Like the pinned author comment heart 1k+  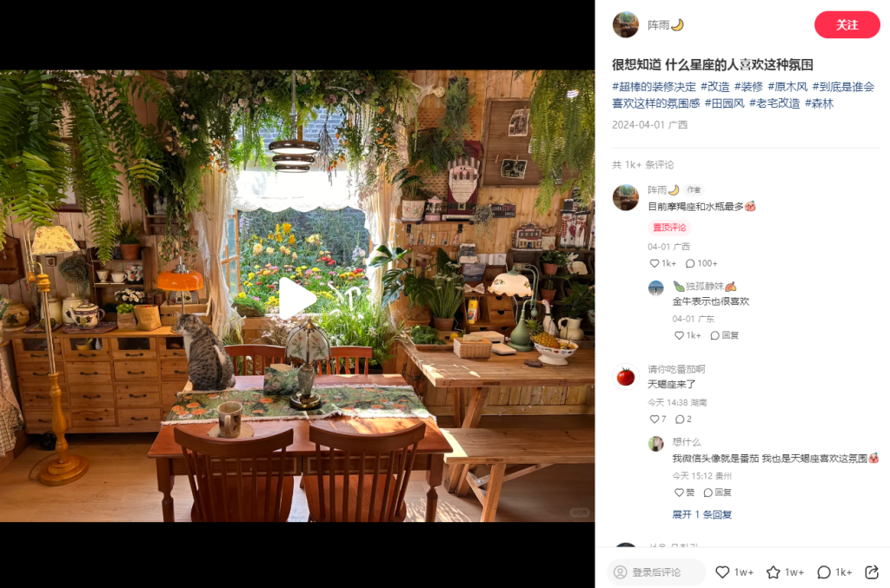pyautogui.click(x=662, y=263)
